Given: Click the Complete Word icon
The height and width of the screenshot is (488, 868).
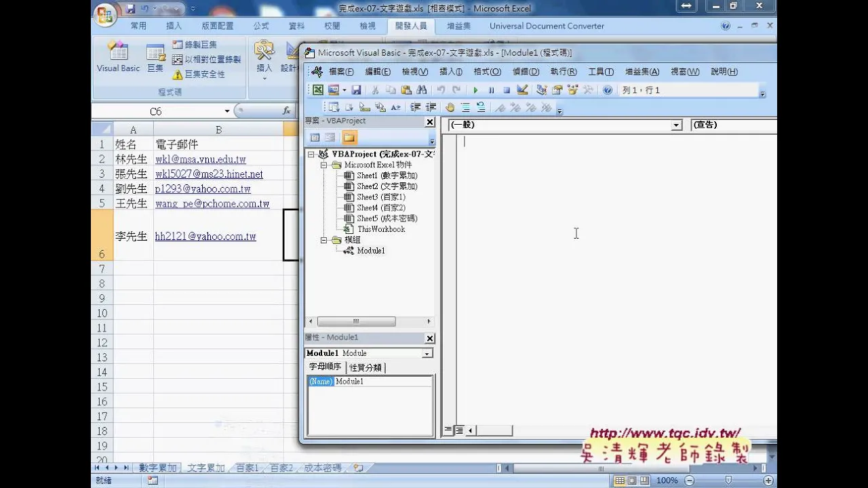Looking at the screenshot, I should 396,107.
